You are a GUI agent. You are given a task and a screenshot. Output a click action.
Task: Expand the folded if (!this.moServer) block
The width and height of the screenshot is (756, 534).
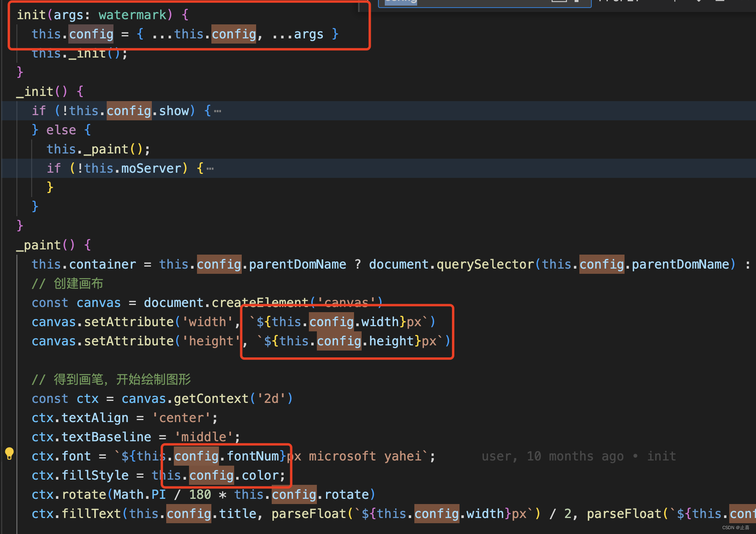(210, 169)
